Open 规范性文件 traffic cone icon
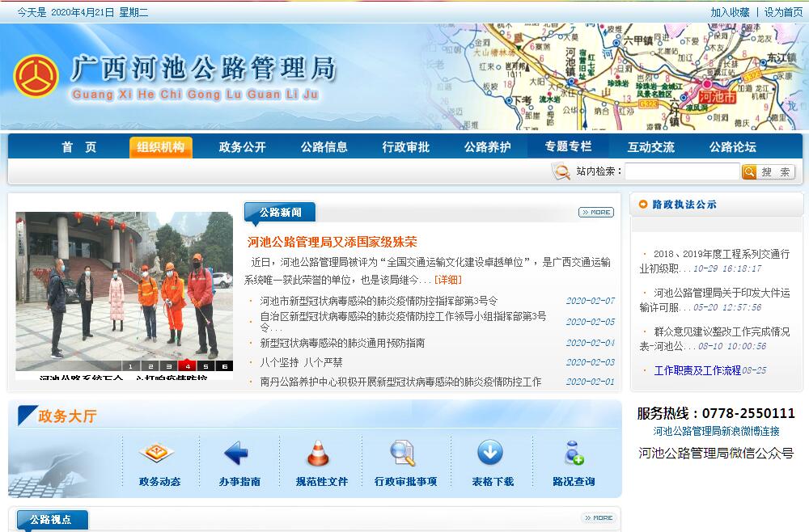The image size is (809, 532). [318, 454]
